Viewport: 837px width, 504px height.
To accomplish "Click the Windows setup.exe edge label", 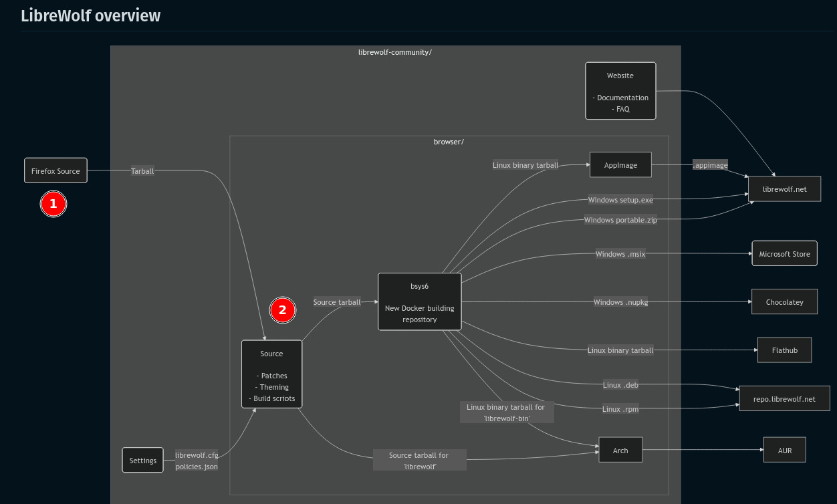I will pyautogui.click(x=620, y=200).
